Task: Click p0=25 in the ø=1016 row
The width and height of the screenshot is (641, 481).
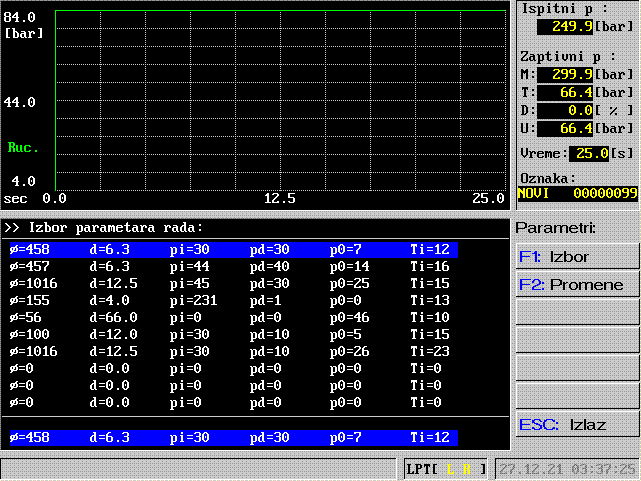Action: coord(350,284)
